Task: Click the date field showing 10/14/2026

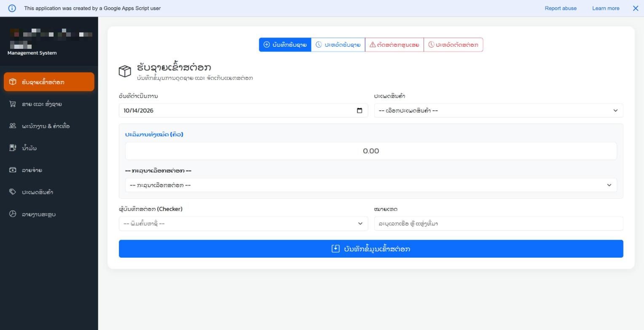Action: click(x=243, y=110)
